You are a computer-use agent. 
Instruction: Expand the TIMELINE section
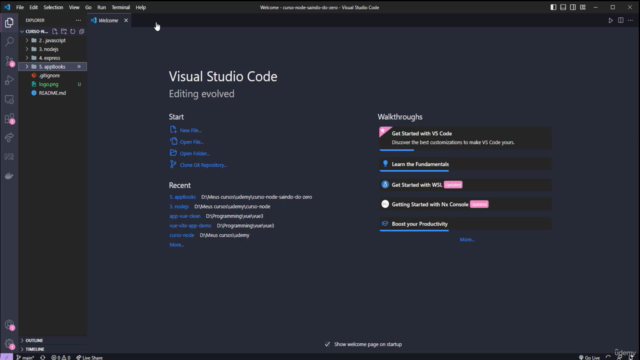tap(52, 349)
